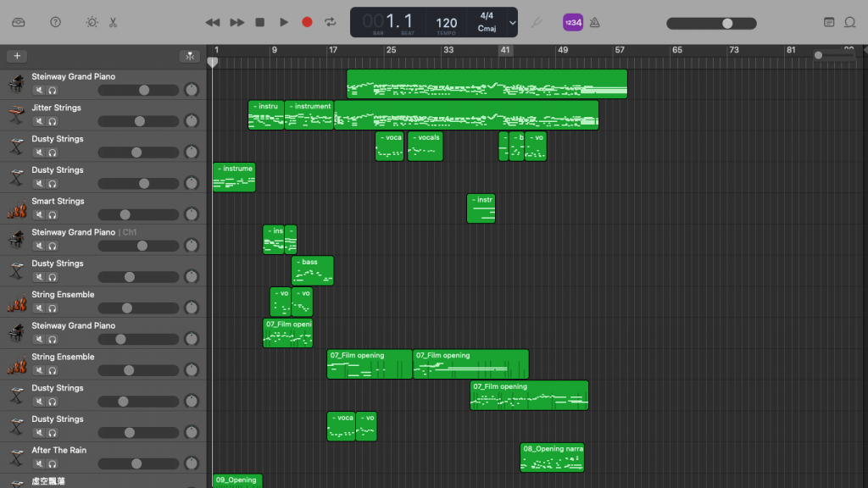Viewport: 868px width, 488px height.
Task: Toggle the Count-in 1234 button
Action: (x=573, y=22)
